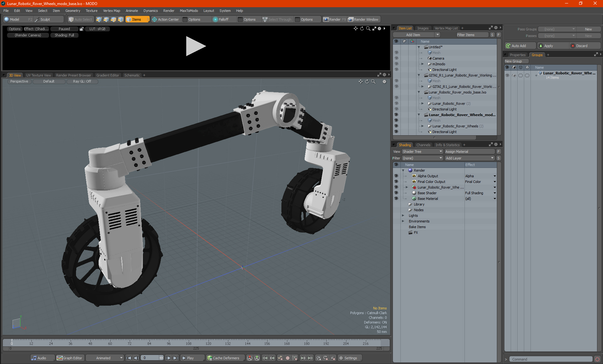Expand the Lights section in Shader Tree
The height and width of the screenshot is (364, 603).
click(403, 215)
